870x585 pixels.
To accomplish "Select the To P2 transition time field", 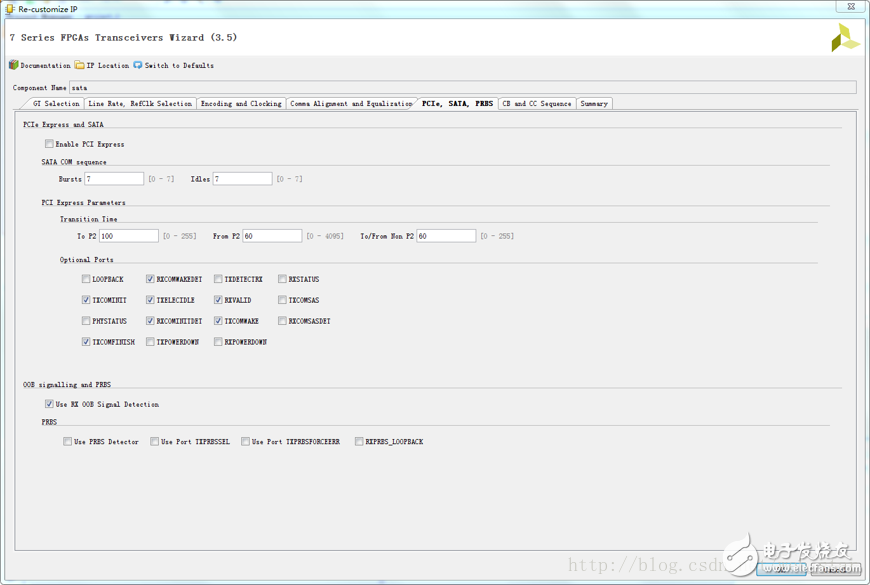I will [x=128, y=236].
